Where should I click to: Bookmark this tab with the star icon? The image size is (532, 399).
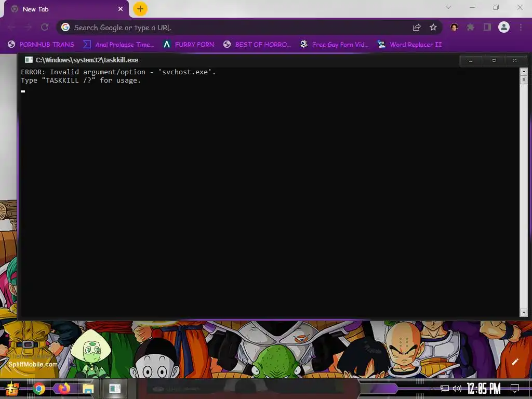pyautogui.click(x=433, y=27)
